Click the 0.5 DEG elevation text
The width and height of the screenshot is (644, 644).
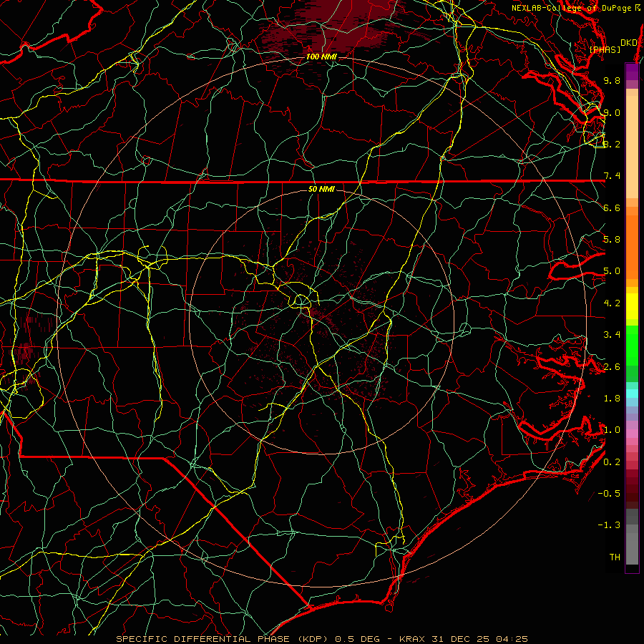tap(357, 639)
